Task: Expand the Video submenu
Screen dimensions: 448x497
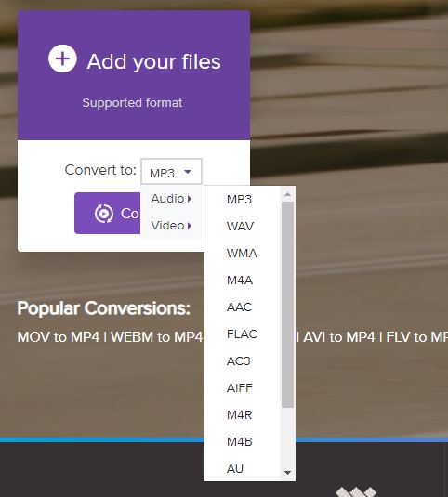Action: 171,226
